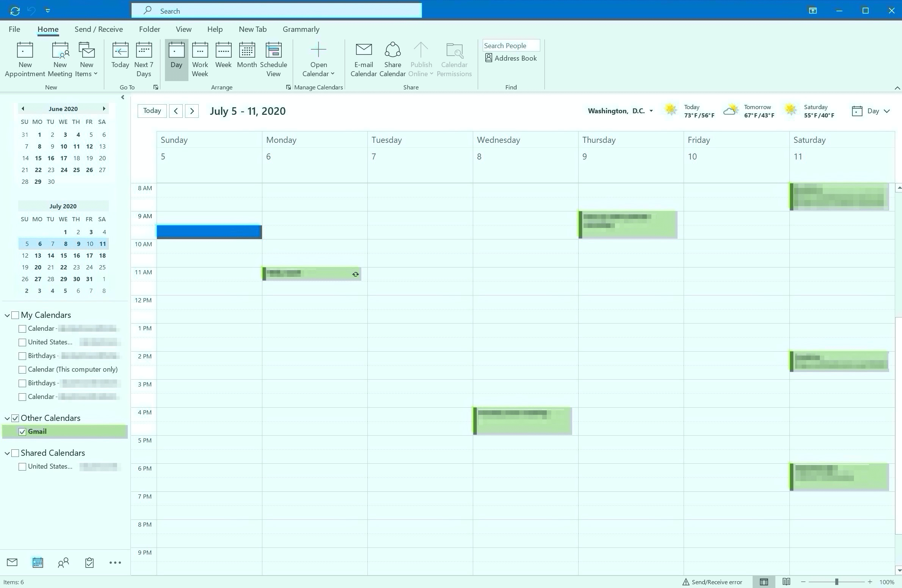Toggle Shared Calendars group checkbox
902x588 pixels.
(x=15, y=453)
